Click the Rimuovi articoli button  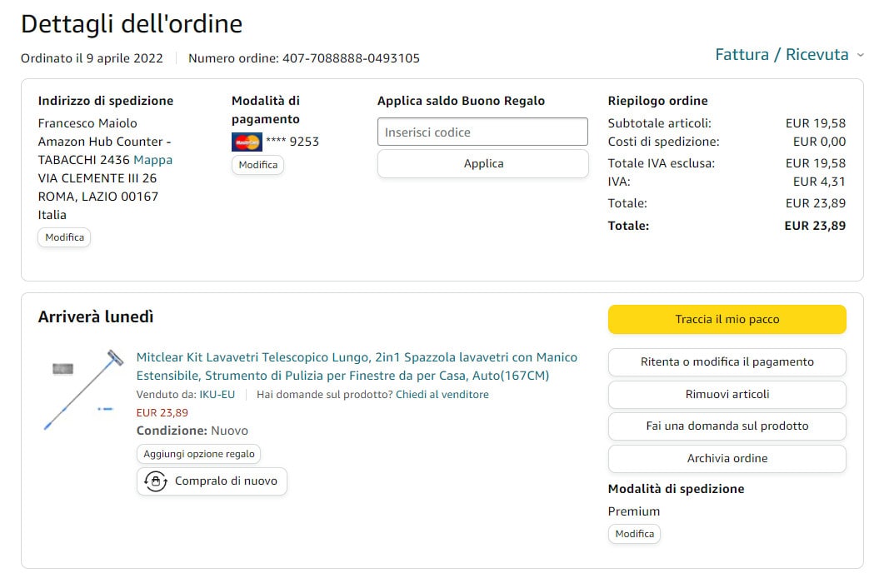click(x=727, y=395)
